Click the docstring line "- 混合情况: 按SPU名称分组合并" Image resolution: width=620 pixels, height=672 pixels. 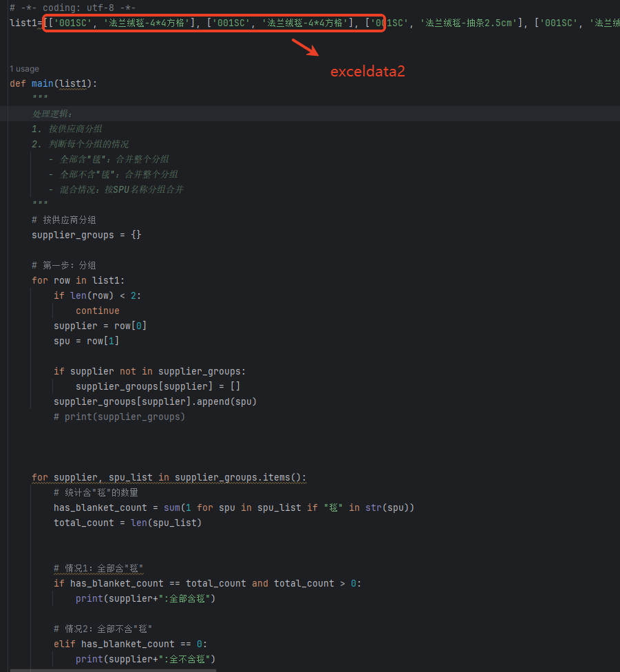(x=116, y=189)
